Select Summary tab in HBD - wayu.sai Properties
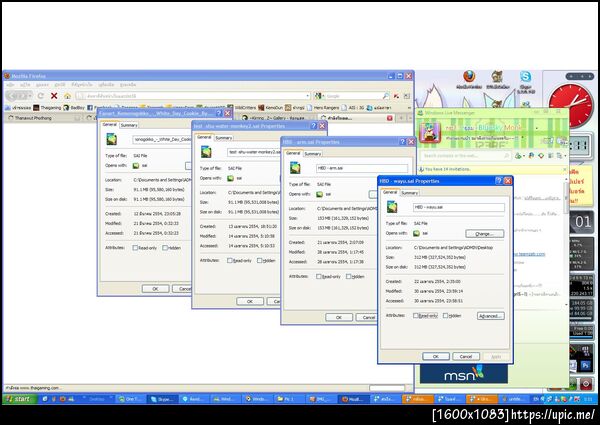Image resolution: width=600 pixels, height=425 pixels. pyautogui.click(x=409, y=193)
